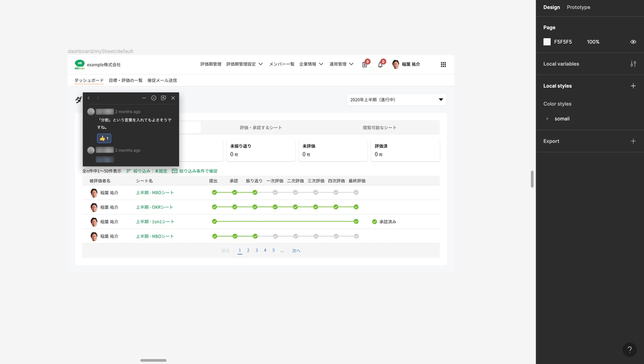Click the user avatar in header
The width and height of the screenshot is (644, 364).
coord(396,64)
